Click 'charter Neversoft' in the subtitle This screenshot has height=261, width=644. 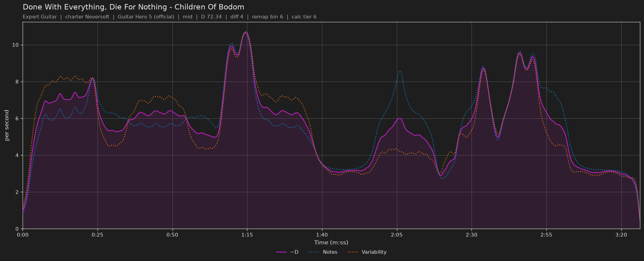[x=87, y=17]
